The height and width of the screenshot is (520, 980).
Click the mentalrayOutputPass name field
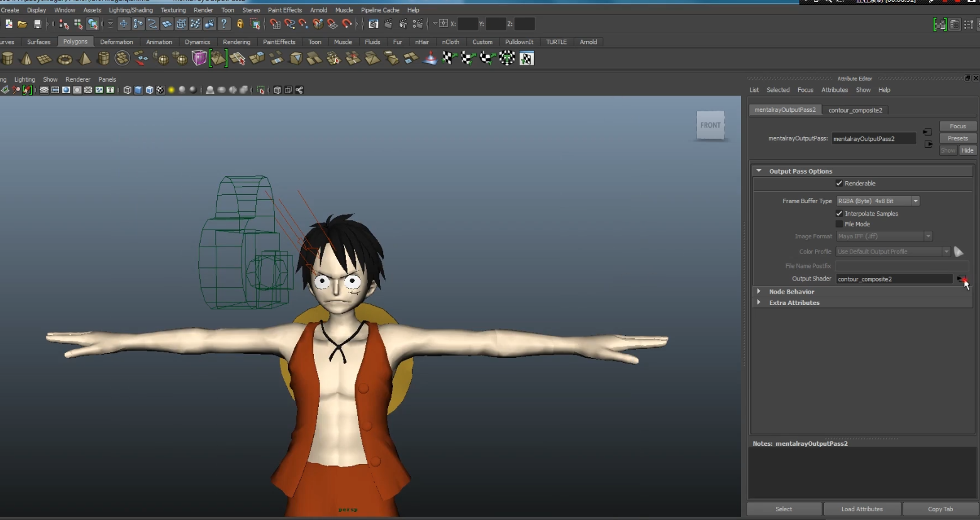pos(874,139)
